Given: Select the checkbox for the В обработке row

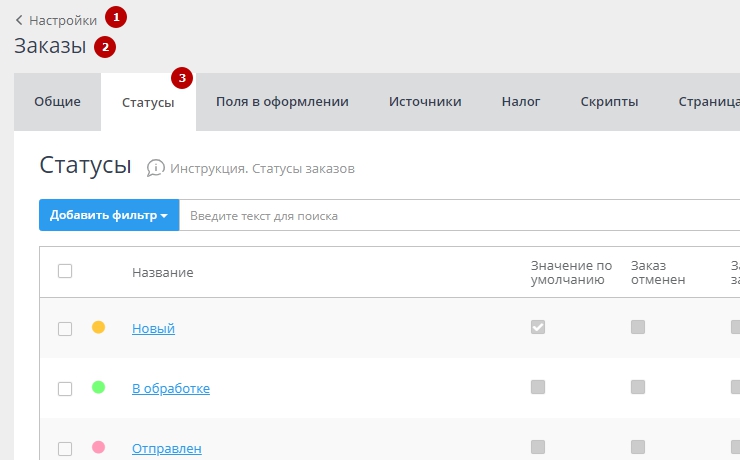Looking at the screenshot, I should tap(65, 388).
